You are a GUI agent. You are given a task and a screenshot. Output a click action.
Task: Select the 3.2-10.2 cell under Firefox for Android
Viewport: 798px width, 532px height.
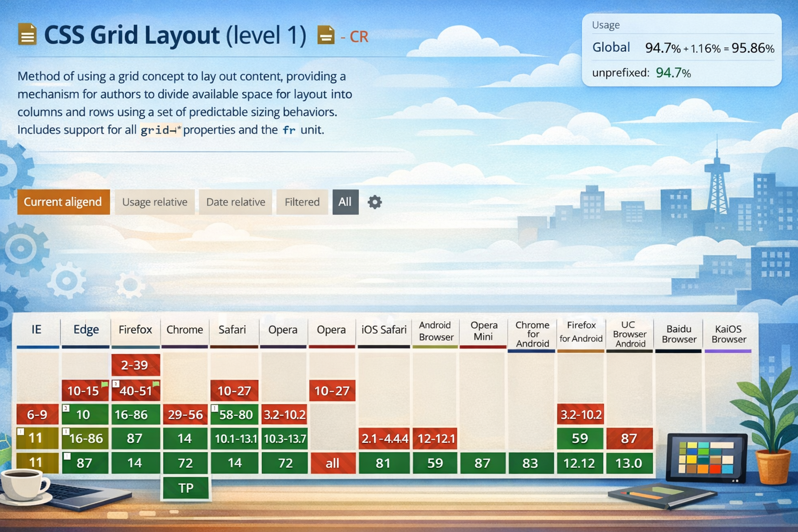(x=580, y=414)
